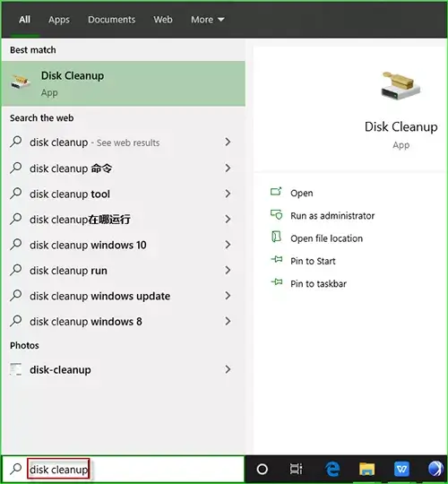Screen dimensions: 448x484
Task: Open WPS Office from taskbar
Action: coord(401,469)
